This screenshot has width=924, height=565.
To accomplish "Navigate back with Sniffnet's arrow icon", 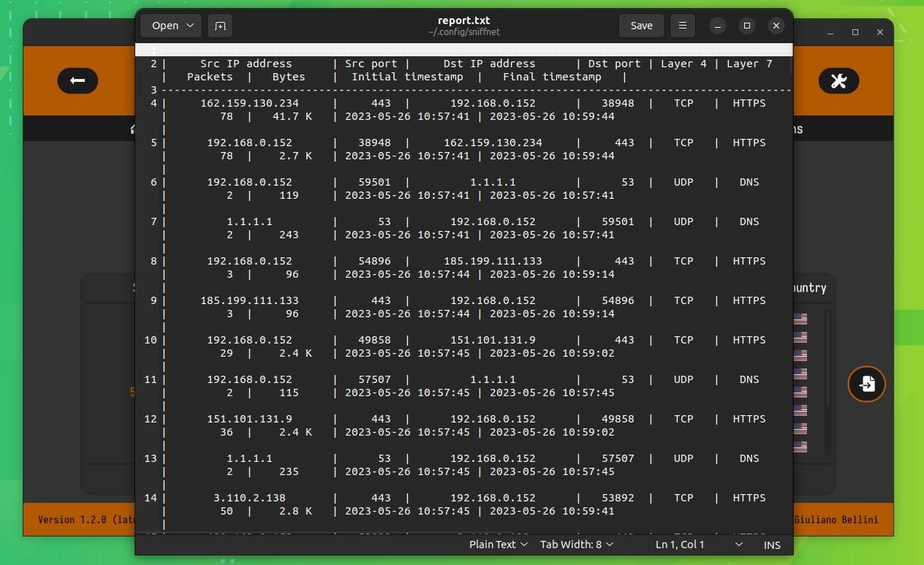I will coord(77,80).
